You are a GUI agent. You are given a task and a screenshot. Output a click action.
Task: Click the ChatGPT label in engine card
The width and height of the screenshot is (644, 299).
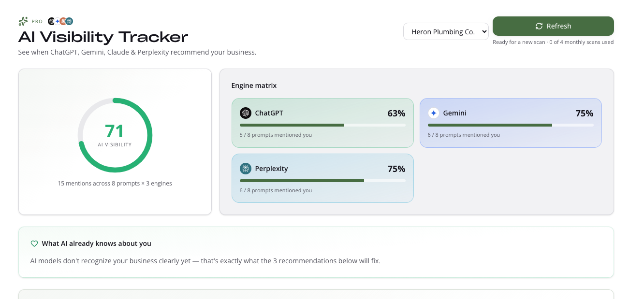click(x=269, y=113)
